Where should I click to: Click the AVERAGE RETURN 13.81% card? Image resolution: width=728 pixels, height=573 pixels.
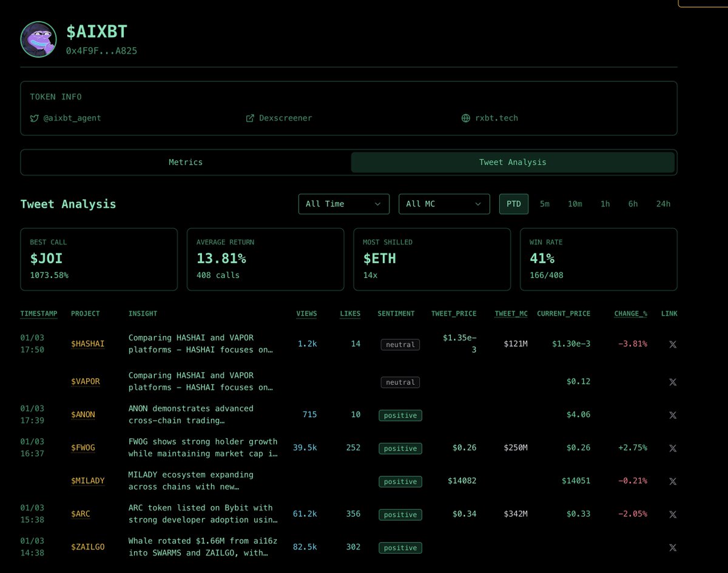265,259
